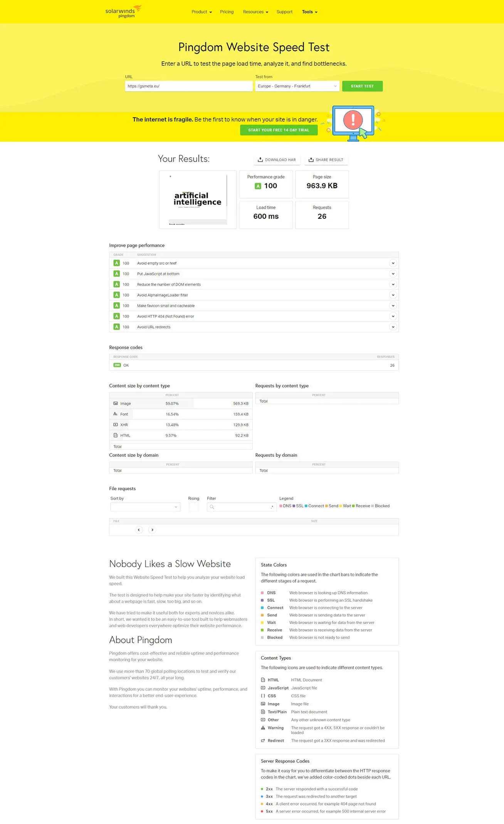504x824 pixels.
Task: Click the Requests count of 26
Action: (x=322, y=216)
